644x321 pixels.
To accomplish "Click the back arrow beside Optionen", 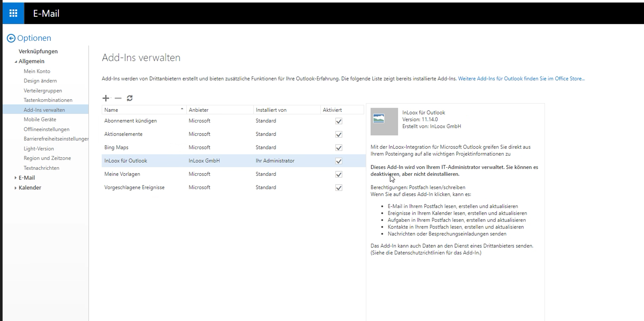I will pos(11,38).
